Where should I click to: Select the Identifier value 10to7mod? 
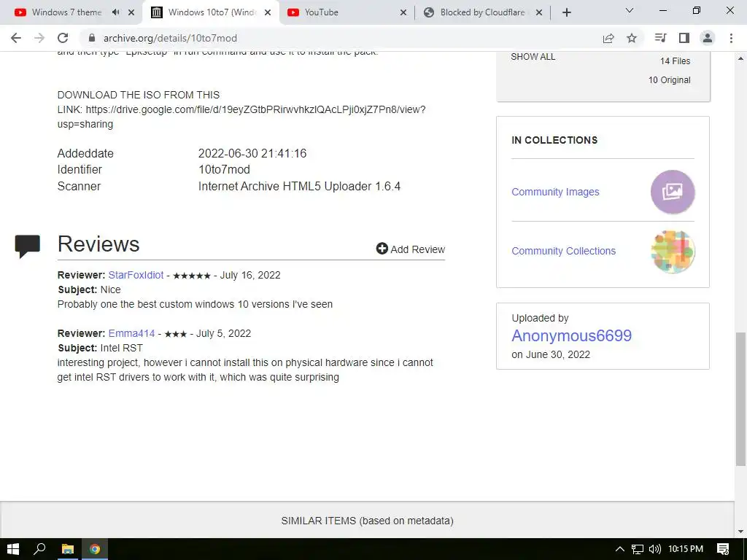(224, 169)
